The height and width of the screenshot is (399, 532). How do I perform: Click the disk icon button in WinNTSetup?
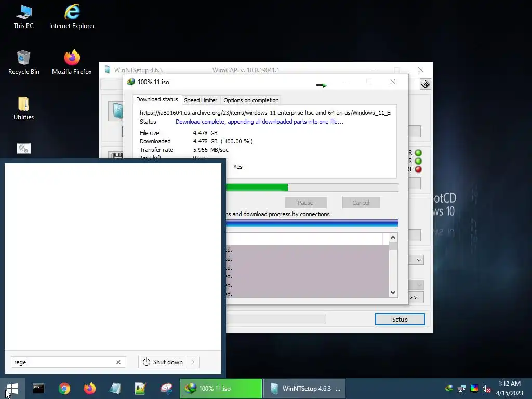(425, 84)
